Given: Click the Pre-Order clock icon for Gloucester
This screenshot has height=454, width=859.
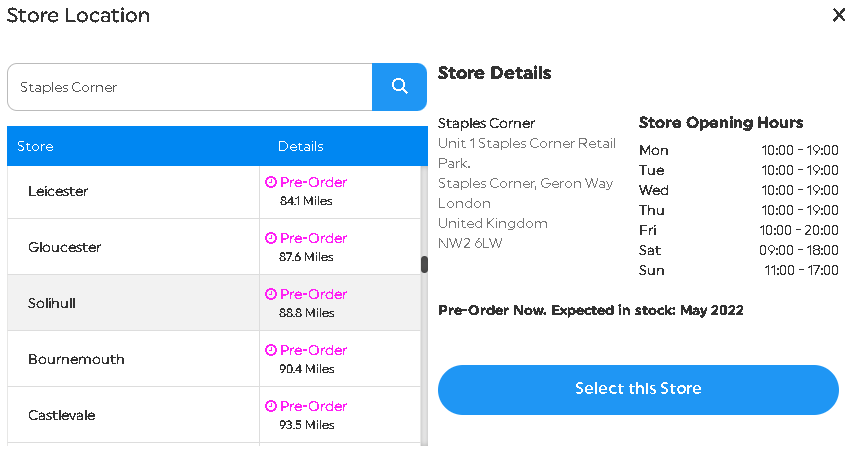Looking at the screenshot, I should (x=271, y=238).
